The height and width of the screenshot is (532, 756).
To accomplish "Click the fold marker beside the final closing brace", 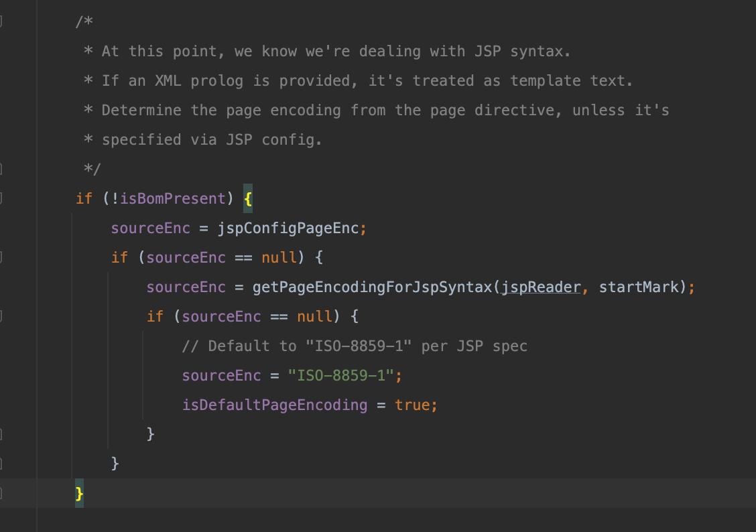I will point(3,492).
